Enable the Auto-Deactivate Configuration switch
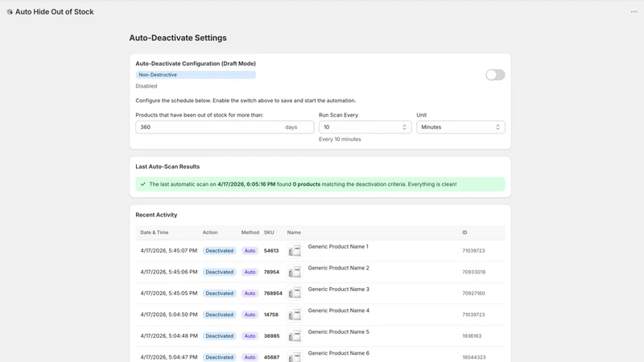The width and height of the screenshot is (644, 362). click(495, 75)
